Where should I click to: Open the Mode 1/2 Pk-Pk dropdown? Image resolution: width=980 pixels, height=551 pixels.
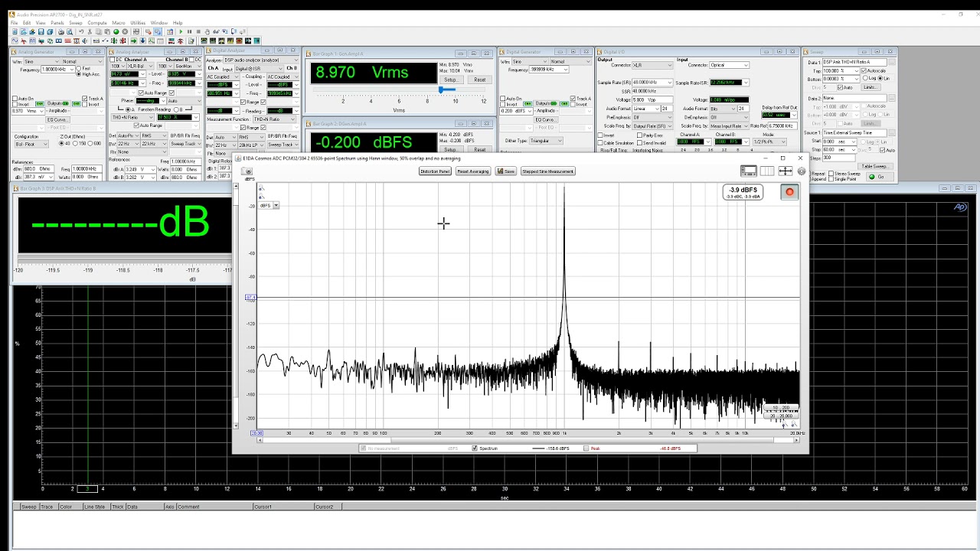tap(769, 142)
